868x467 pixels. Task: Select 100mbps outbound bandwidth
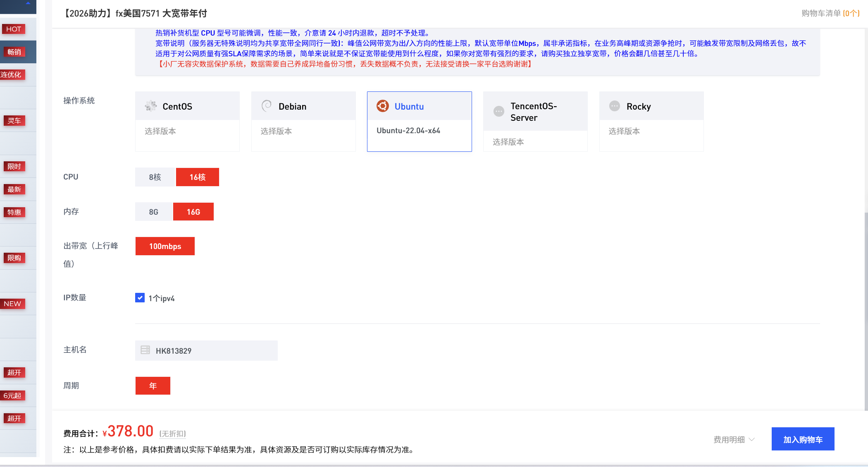pyautogui.click(x=165, y=246)
